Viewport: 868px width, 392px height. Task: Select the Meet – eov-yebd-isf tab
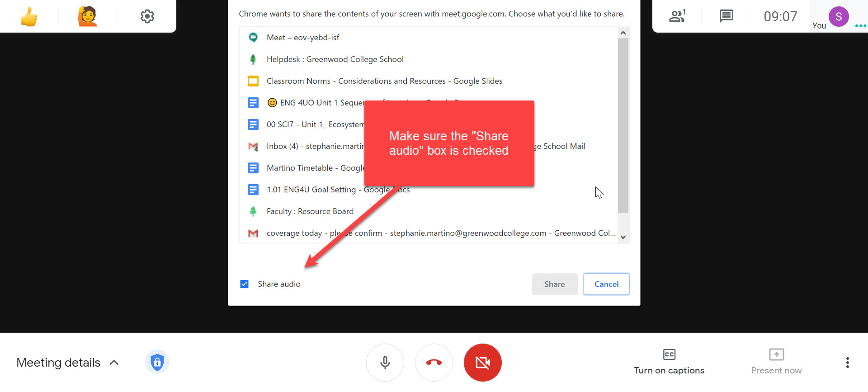429,38
